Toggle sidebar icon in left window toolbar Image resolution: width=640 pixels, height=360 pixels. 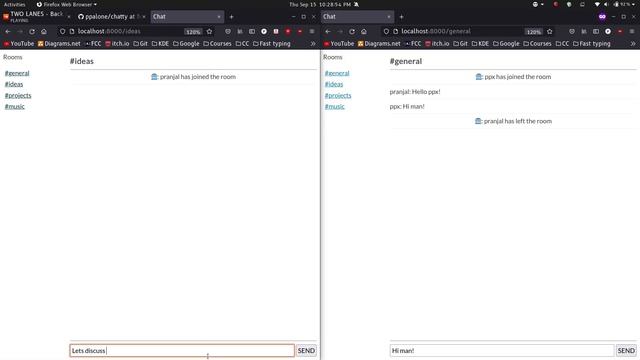pos(252,31)
